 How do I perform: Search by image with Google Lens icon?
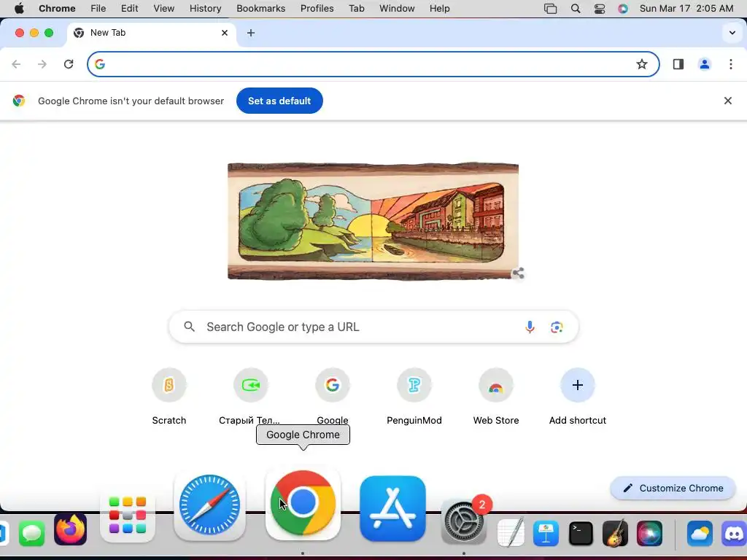[x=557, y=327]
